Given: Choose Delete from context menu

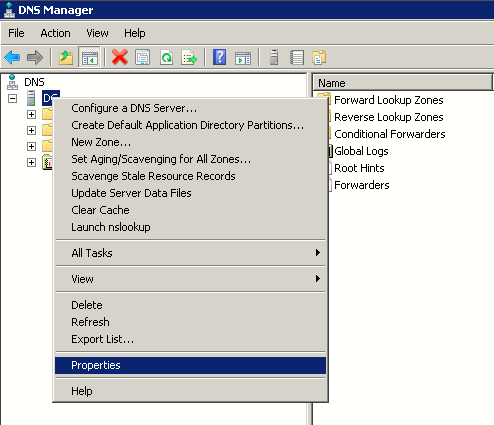Looking at the screenshot, I should click(190, 305).
